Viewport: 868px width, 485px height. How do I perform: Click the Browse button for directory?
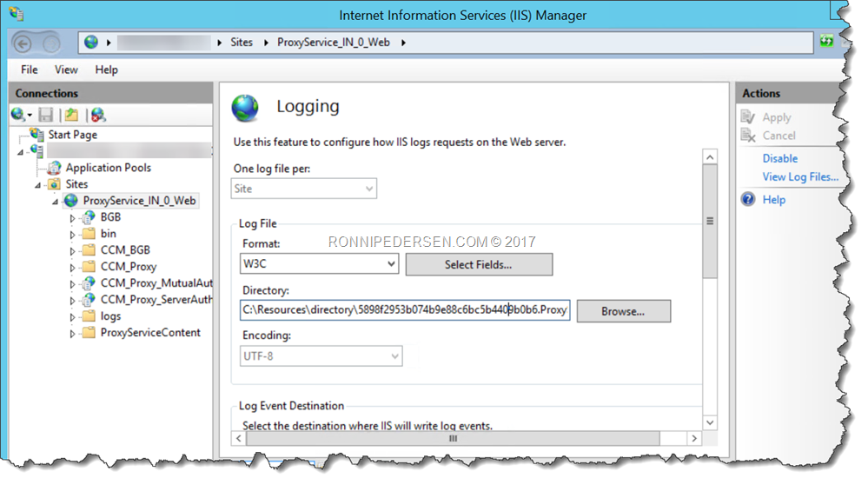click(x=623, y=311)
